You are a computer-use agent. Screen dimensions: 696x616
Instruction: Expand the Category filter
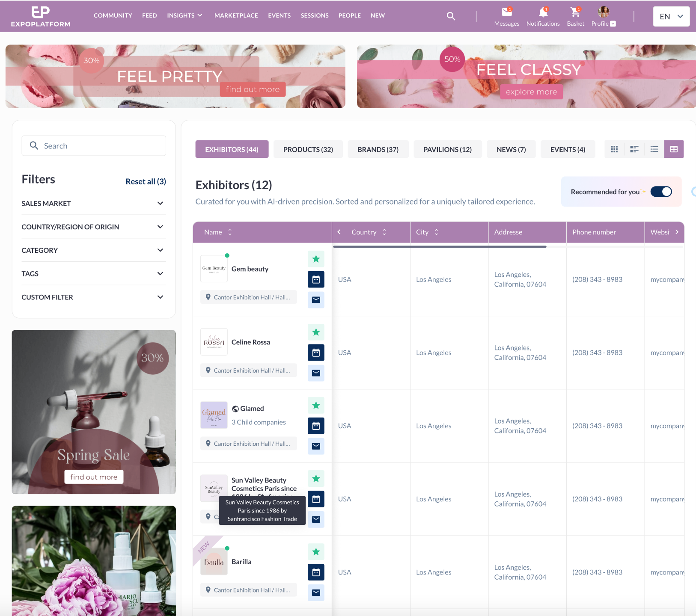(x=93, y=250)
